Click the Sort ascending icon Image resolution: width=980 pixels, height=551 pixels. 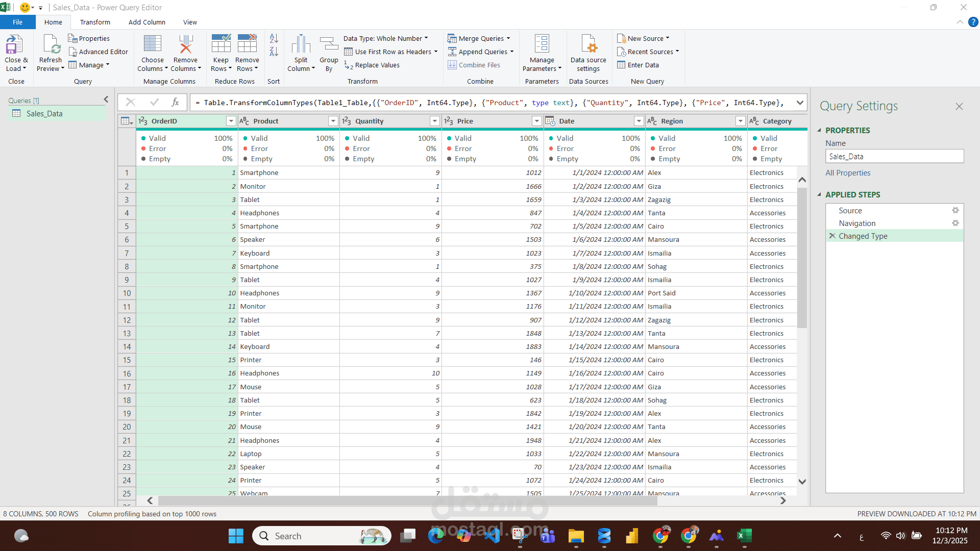tap(274, 38)
